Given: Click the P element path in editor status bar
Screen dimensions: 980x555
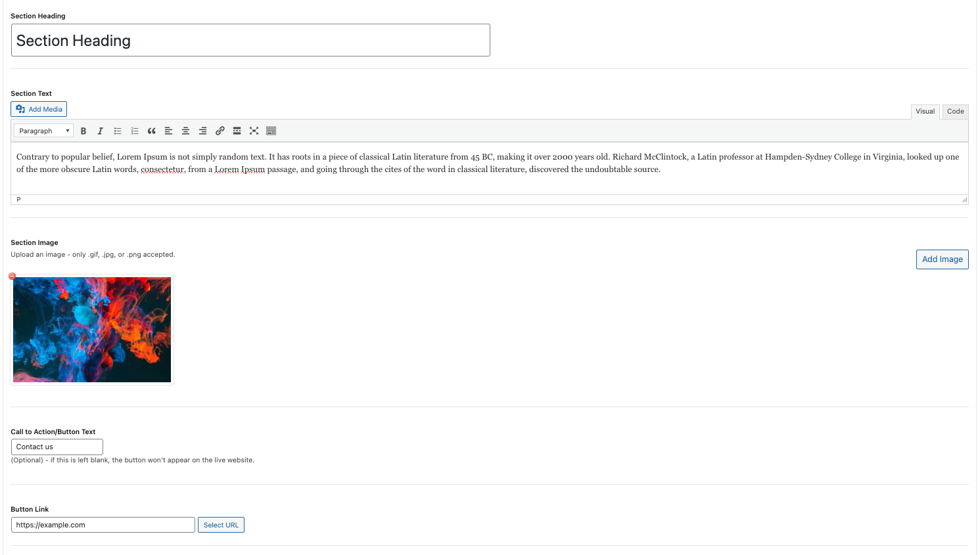Looking at the screenshot, I should click(x=18, y=200).
